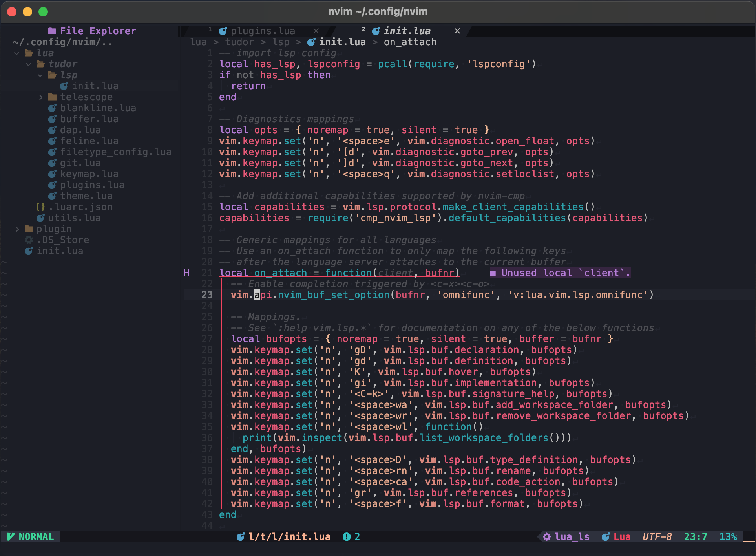Click the File Explorer folder icon in header
The width and height of the screenshot is (756, 556).
pyautogui.click(x=52, y=31)
